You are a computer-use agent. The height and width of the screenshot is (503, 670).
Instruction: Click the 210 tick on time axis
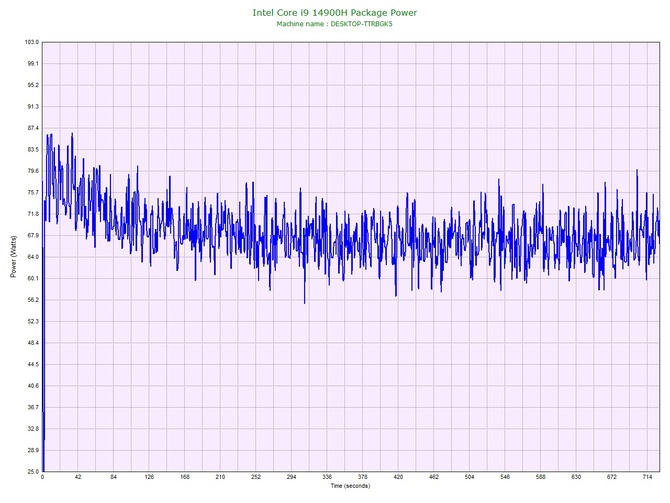tap(220, 477)
